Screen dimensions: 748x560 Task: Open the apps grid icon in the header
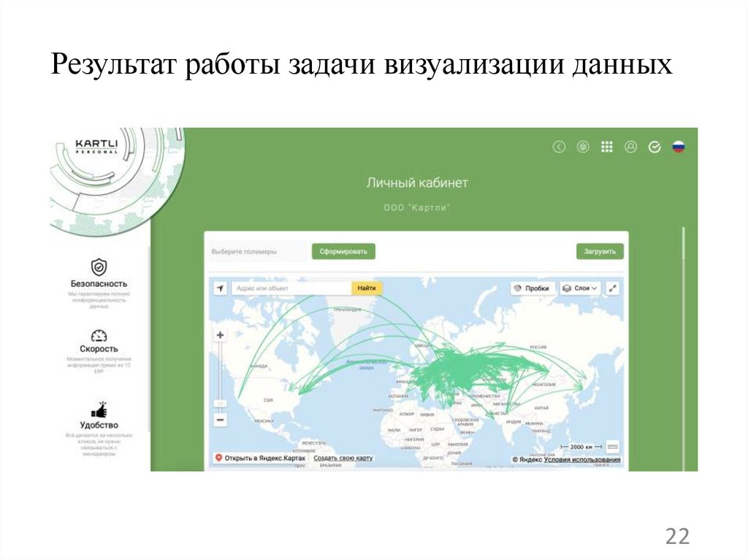(x=606, y=145)
